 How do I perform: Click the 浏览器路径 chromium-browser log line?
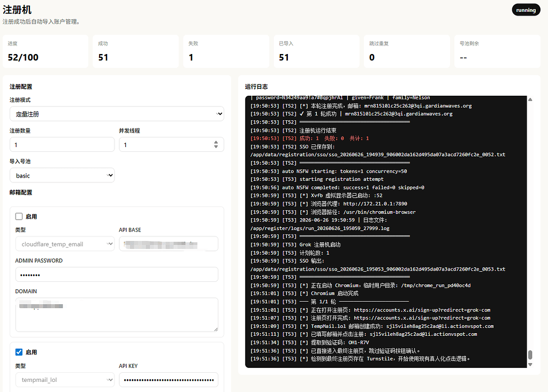pos(333,212)
